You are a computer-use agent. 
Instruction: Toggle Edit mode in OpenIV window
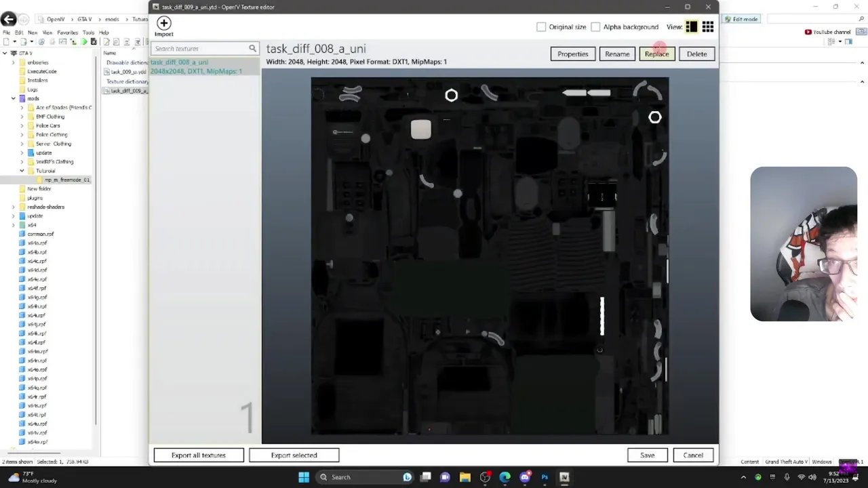pyautogui.click(x=741, y=19)
